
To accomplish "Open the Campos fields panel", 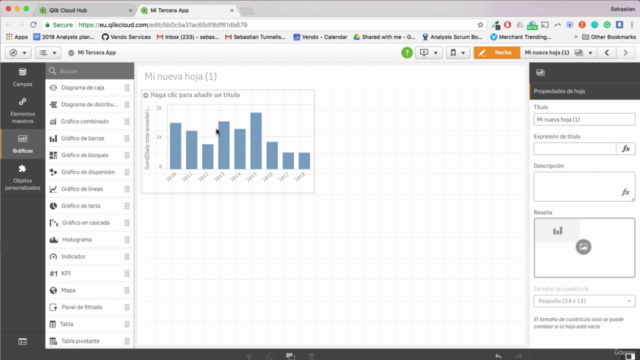I will [x=22, y=77].
